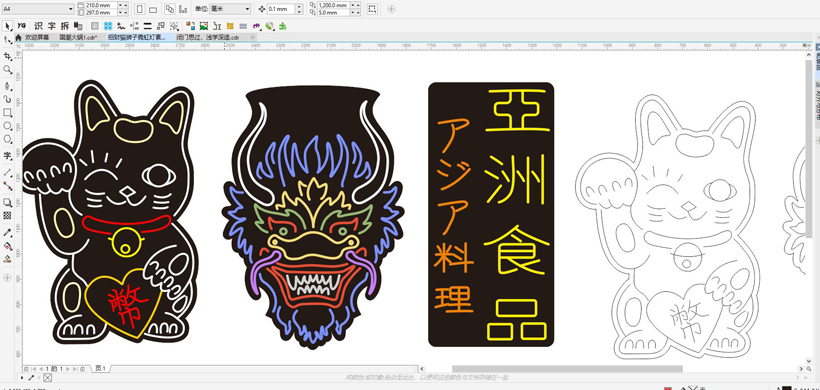The width and height of the screenshot is (820, 390).
Task: Select the Crop tool in toolbox
Action: point(7,56)
